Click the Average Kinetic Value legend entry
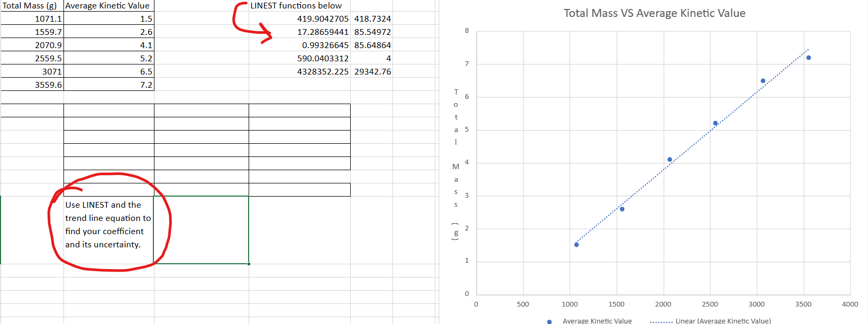 point(589,321)
